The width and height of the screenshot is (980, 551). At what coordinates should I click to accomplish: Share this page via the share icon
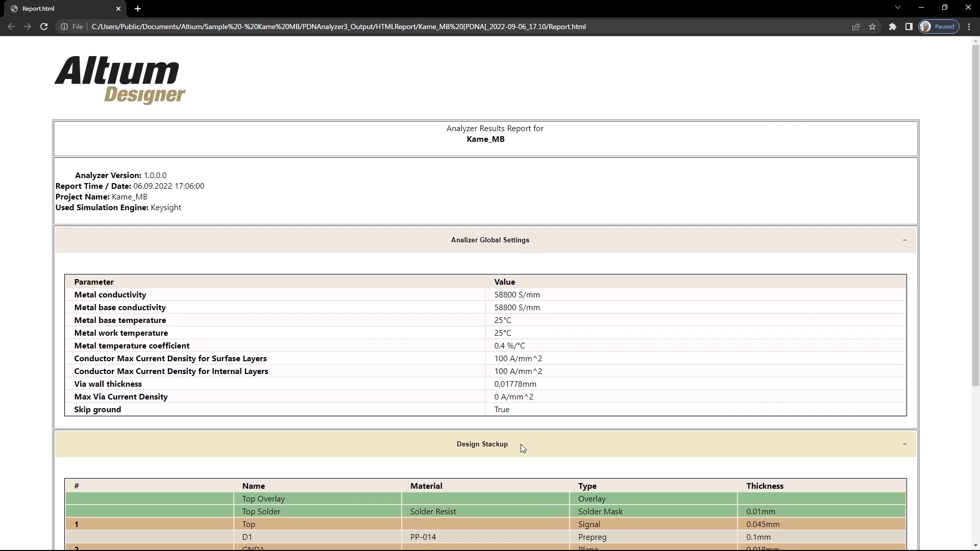(x=856, y=27)
